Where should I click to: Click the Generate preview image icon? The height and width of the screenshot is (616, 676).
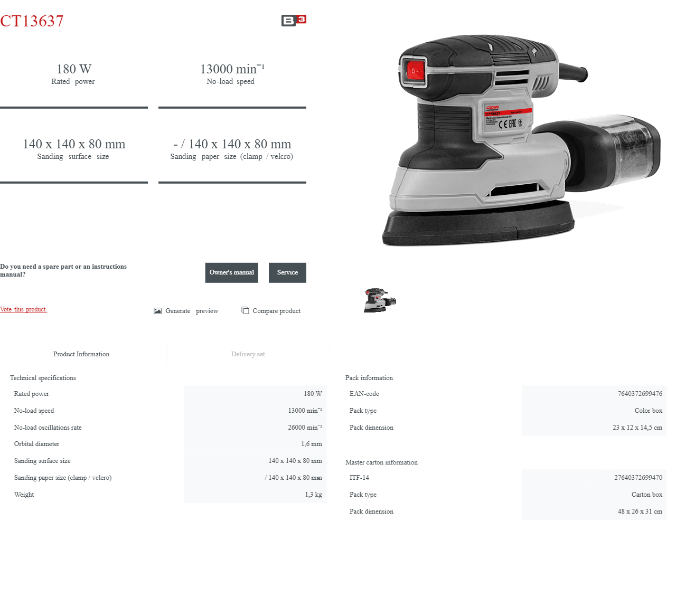[x=157, y=311]
